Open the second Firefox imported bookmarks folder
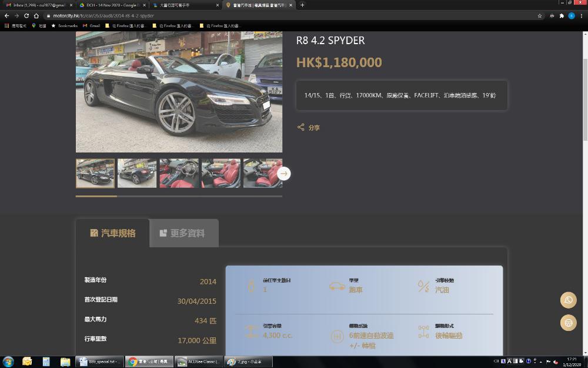588x368 pixels. [172, 25]
